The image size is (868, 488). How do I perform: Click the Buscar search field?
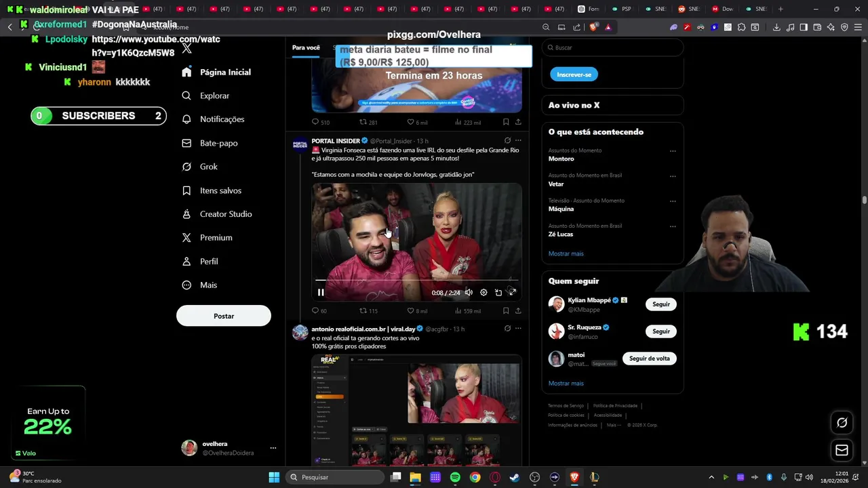coord(612,47)
